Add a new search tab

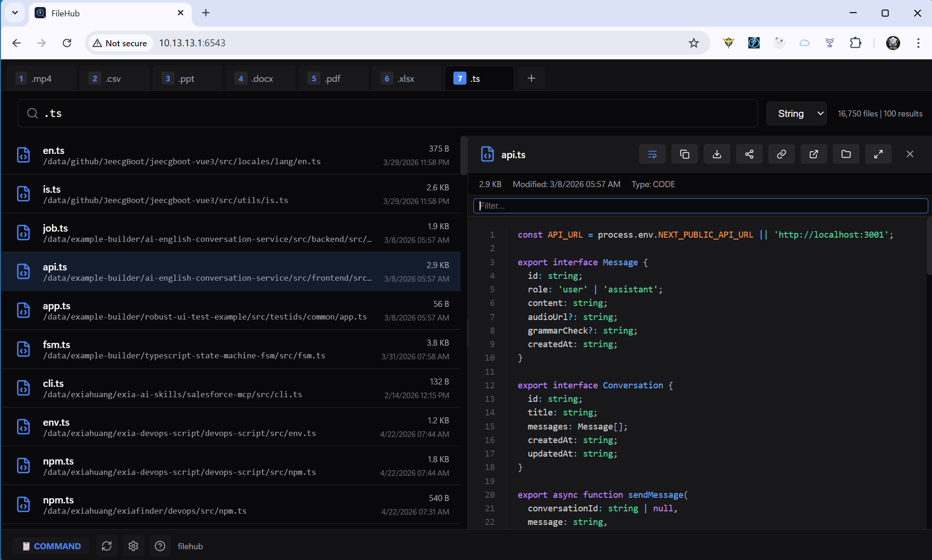point(531,78)
